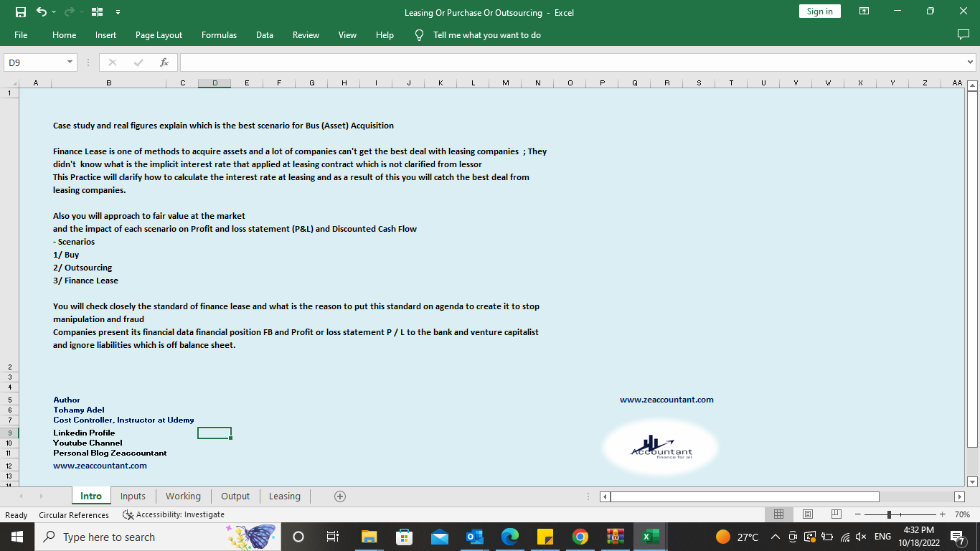This screenshot has width=980, height=551.
Task: Select column B header
Action: pyautogui.click(x=108, y=83)
